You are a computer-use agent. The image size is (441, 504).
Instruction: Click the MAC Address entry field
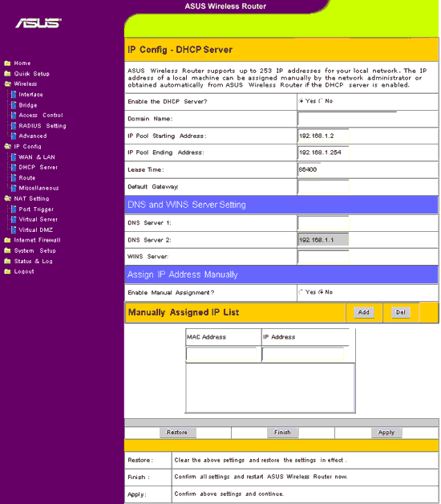221,354
